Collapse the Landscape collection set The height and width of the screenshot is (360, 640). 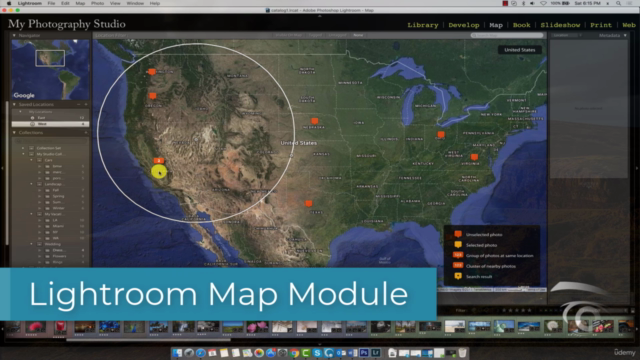click(31, 184)
